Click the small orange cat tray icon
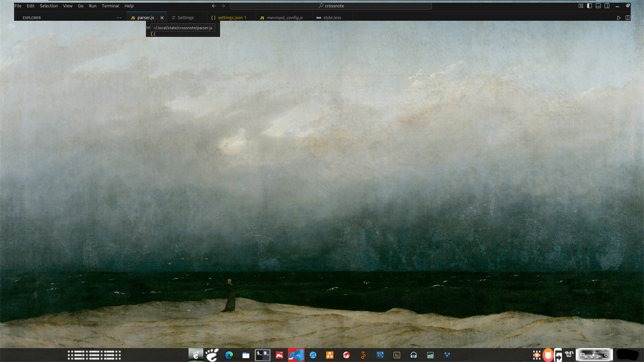644x362 pixels. [536, 355]
